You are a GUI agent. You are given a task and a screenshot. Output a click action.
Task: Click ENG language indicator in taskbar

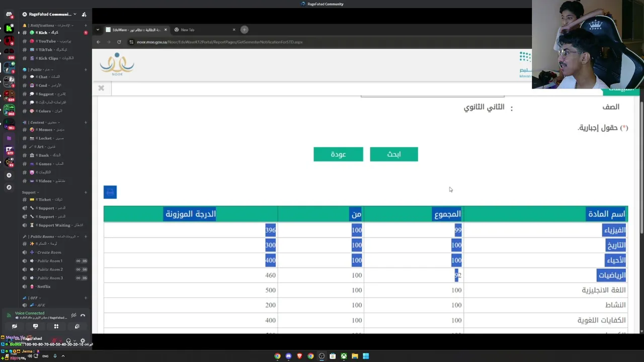[45, 356]
